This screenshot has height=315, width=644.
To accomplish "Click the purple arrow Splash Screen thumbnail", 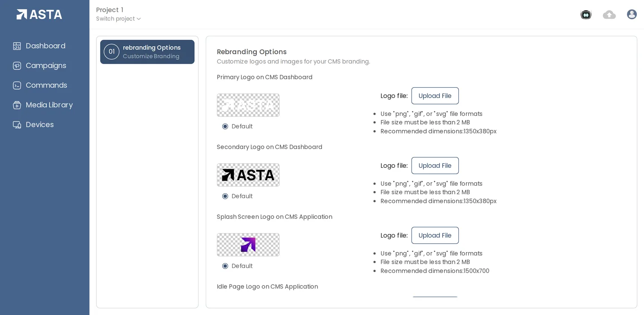I will tap(248, 245).
